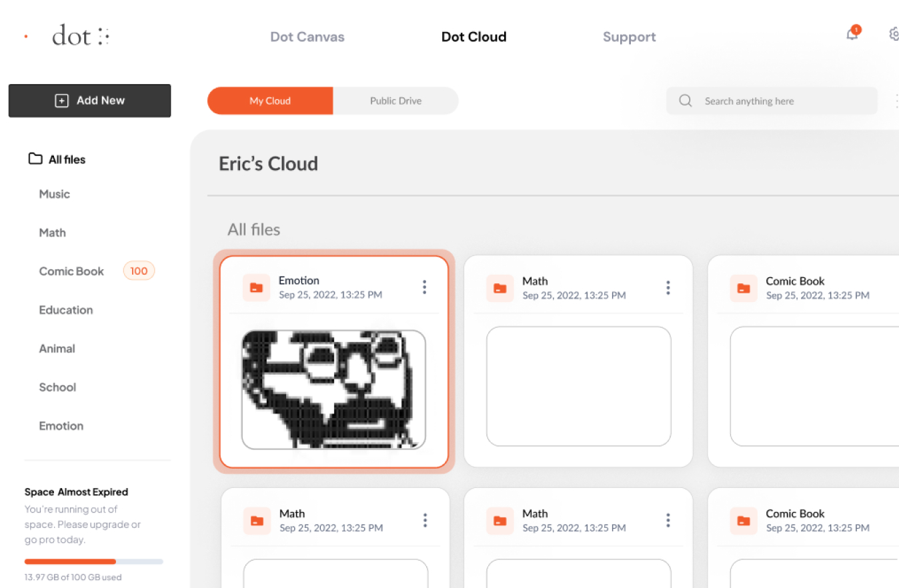Image resolution: width=899 pixels, height=588 pixels.
Task: Click folder icon on Emotion card
Action: pyautogui.click(x=256, y=287)
